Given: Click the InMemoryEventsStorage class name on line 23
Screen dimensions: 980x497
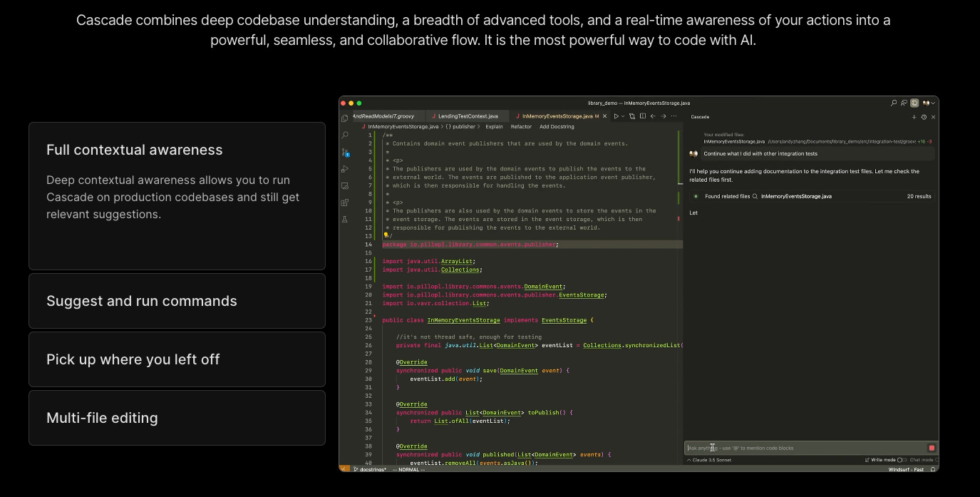Looking at the screenshot, I should 463,320.
